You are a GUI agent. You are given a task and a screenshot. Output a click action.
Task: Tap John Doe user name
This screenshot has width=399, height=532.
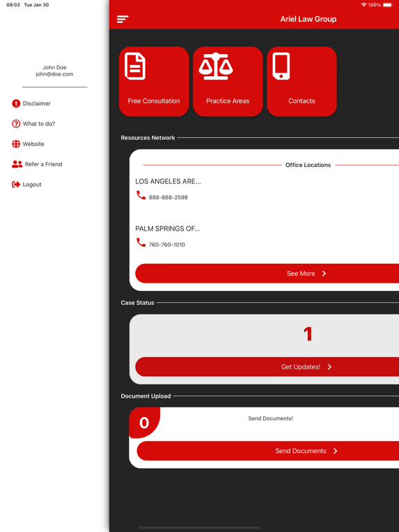tap(55, 67)
